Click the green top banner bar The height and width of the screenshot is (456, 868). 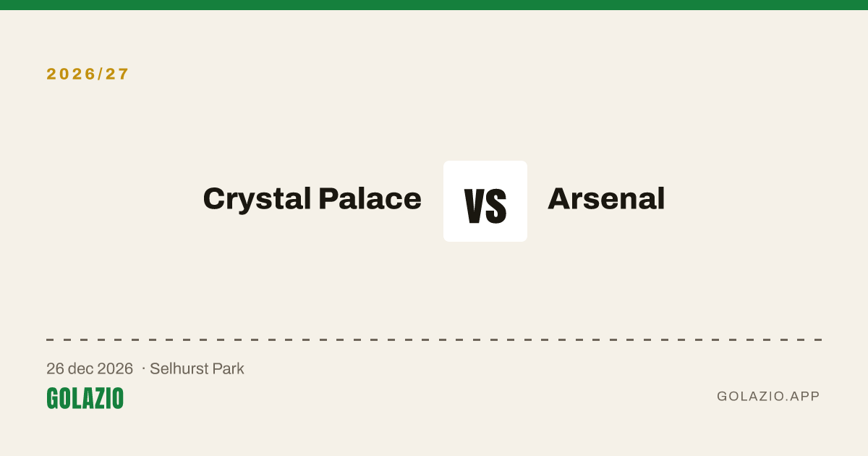434,5
